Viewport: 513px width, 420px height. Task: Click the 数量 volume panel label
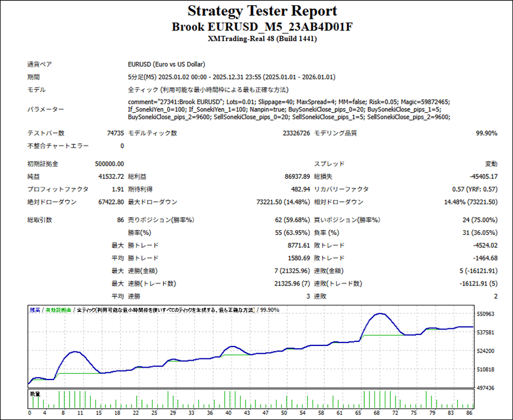point(35,394)
